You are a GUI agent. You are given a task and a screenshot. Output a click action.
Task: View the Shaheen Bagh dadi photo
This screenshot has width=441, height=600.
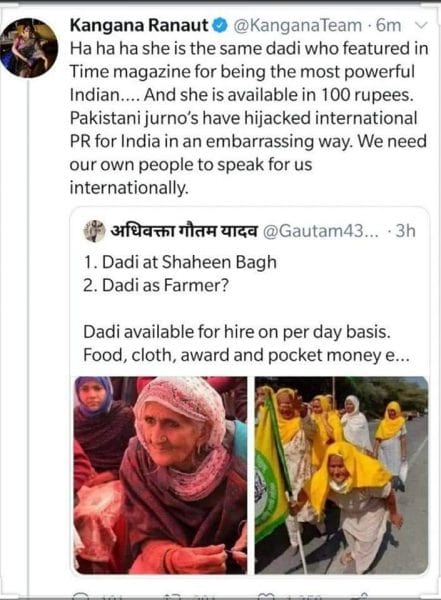pyautogui.click(x=161, y=475)
